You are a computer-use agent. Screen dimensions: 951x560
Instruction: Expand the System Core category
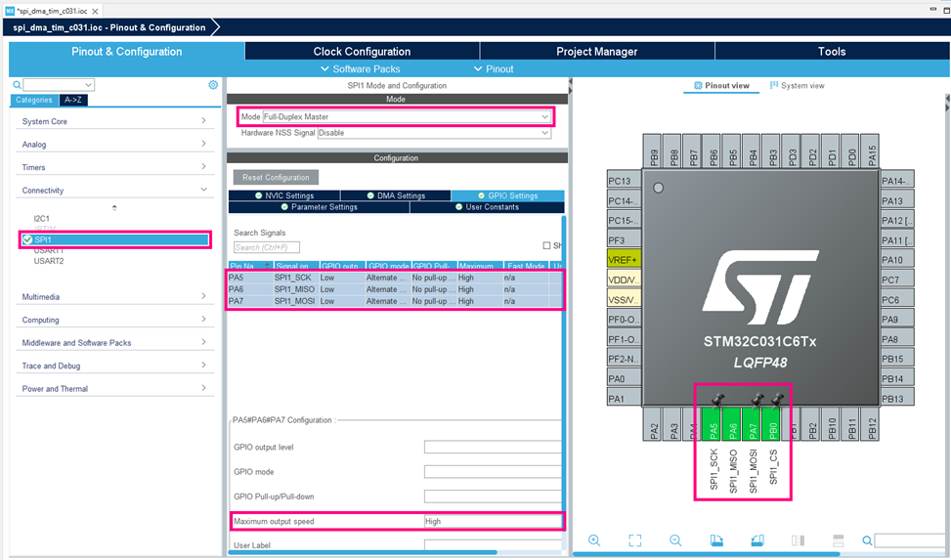tap(114, 121)
